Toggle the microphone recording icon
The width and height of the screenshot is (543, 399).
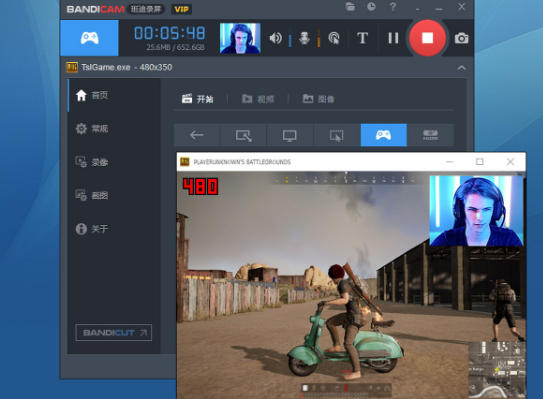coord(304,38)
